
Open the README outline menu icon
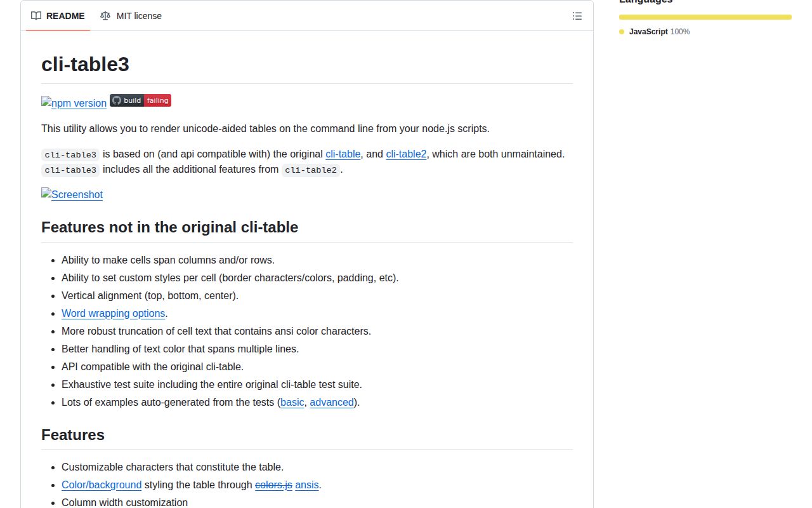click(x=577, y=16)
